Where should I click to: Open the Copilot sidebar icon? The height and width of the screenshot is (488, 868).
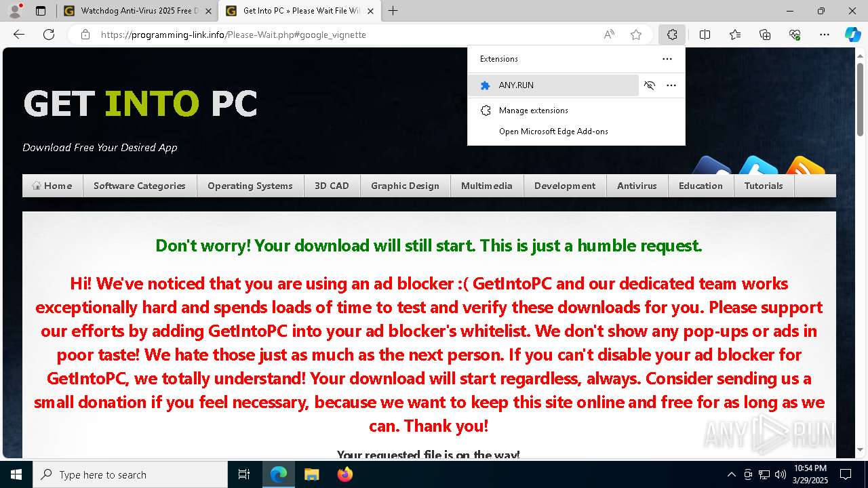pyautogui.click(x=852, y=35)
